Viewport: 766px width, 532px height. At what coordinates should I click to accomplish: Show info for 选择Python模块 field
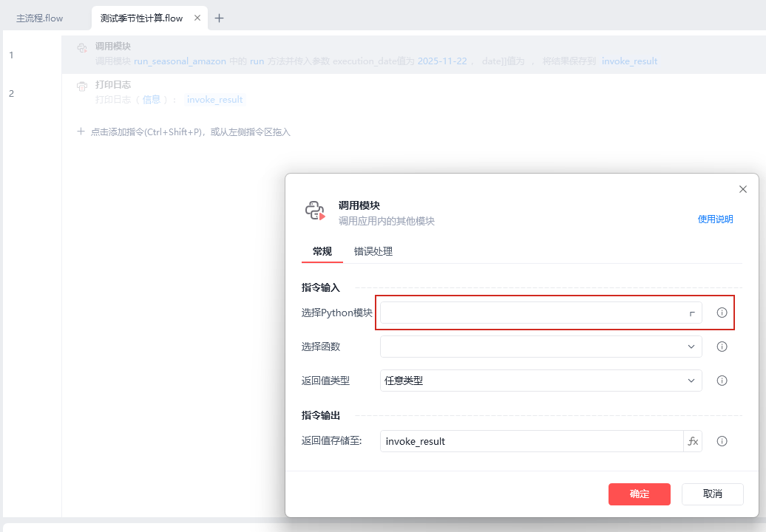pos(722,313)
